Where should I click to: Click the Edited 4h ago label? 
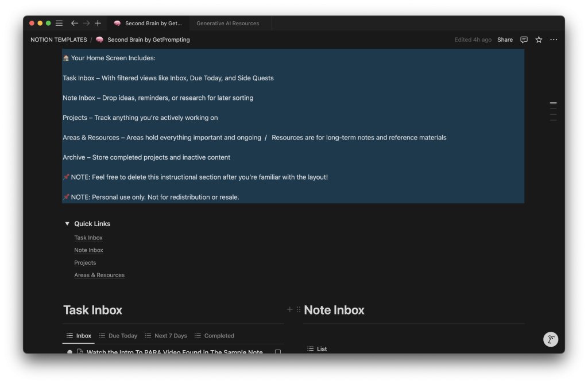click(x=473, y=40)
